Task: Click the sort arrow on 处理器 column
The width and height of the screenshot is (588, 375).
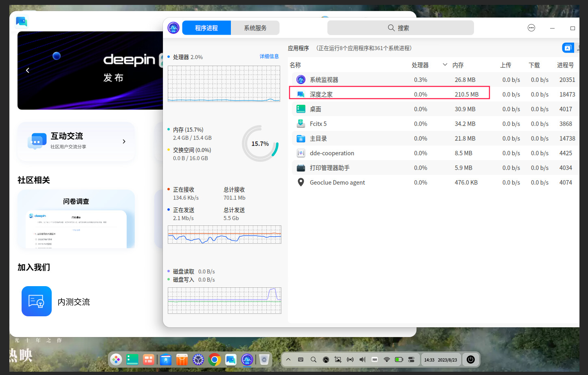Action: 445,65
